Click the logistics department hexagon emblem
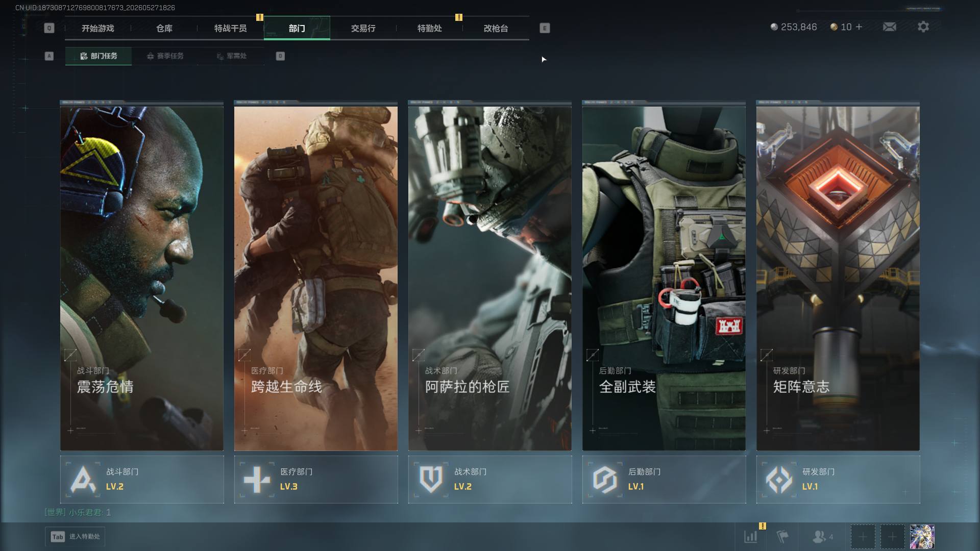This screenshot has width=980, height=551. pos(605,480)
